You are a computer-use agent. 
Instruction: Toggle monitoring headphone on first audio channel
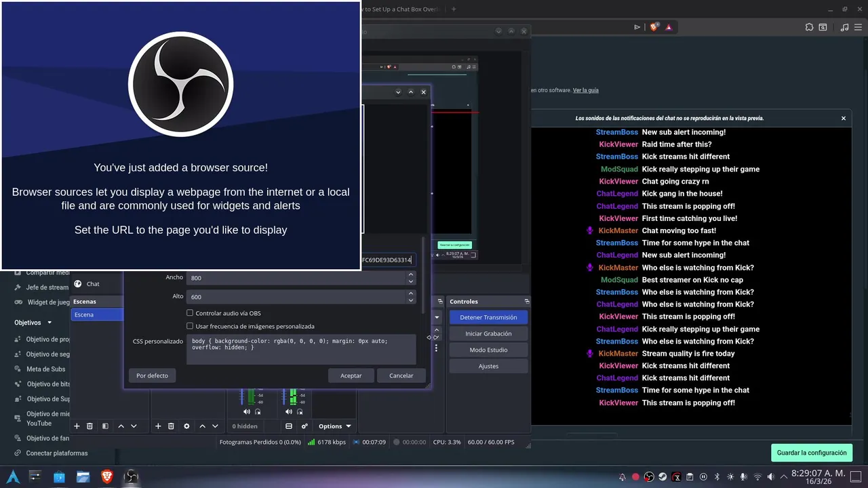[x=258, y=411]
